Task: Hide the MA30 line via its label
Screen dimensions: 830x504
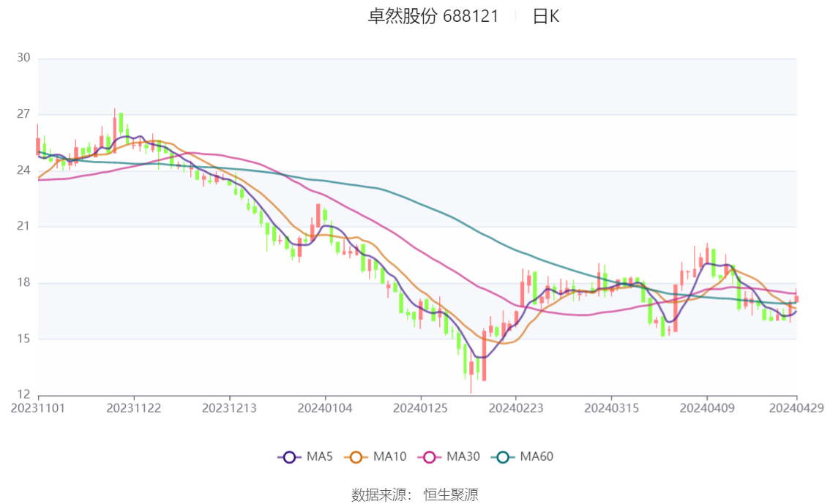Action: [463, 456]
